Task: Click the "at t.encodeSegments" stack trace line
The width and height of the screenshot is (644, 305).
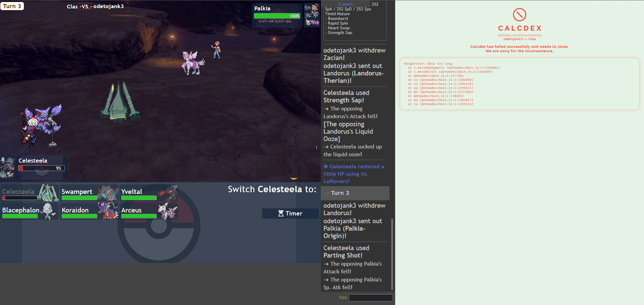Action: click(x=454, y=68)
